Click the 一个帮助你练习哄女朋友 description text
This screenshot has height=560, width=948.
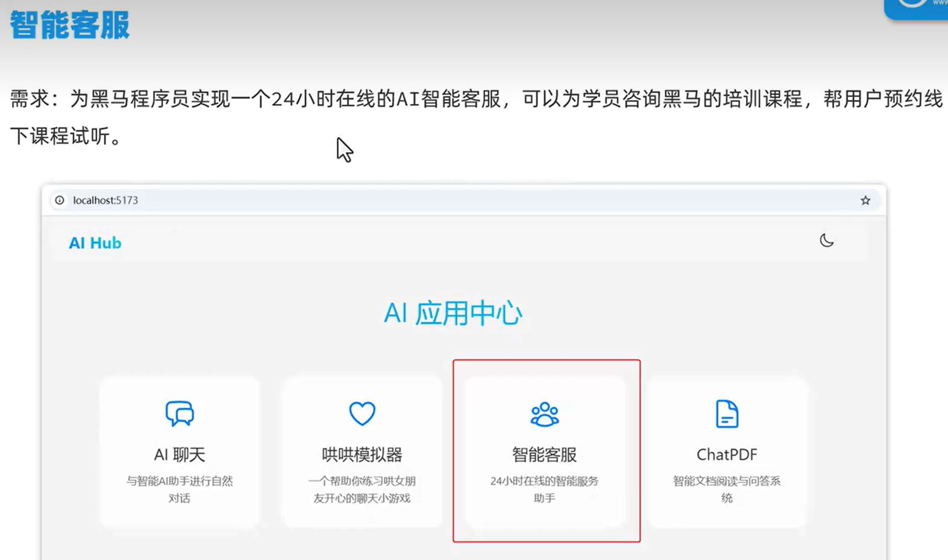pyautogui.click(x=362, y=481)
